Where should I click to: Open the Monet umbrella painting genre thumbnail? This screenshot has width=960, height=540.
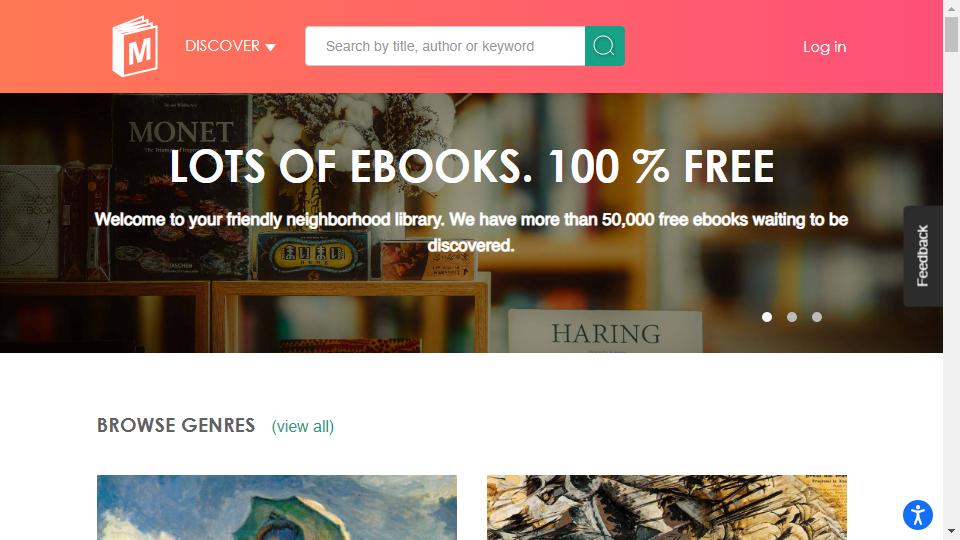(x=277, y=508)
